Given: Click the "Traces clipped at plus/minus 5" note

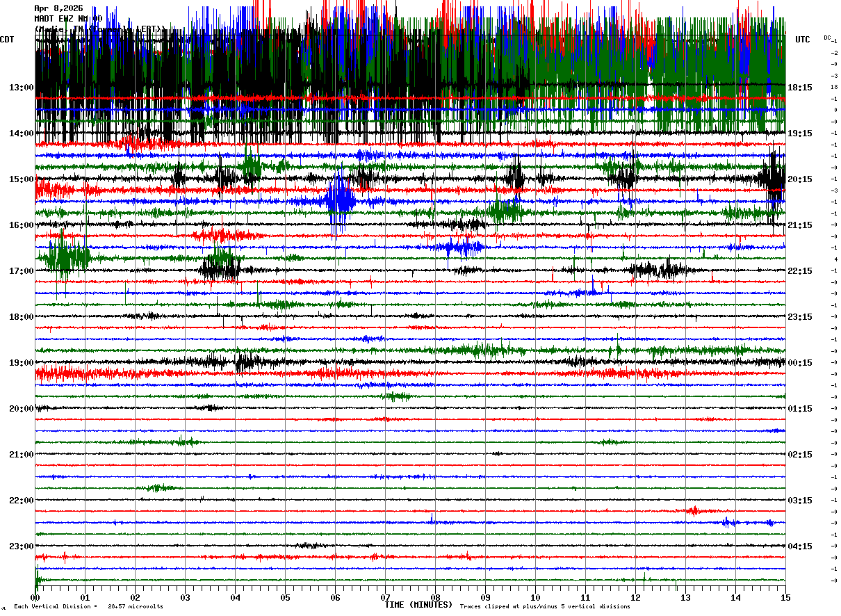Looking at the screenshot, I should click(545, 607).
